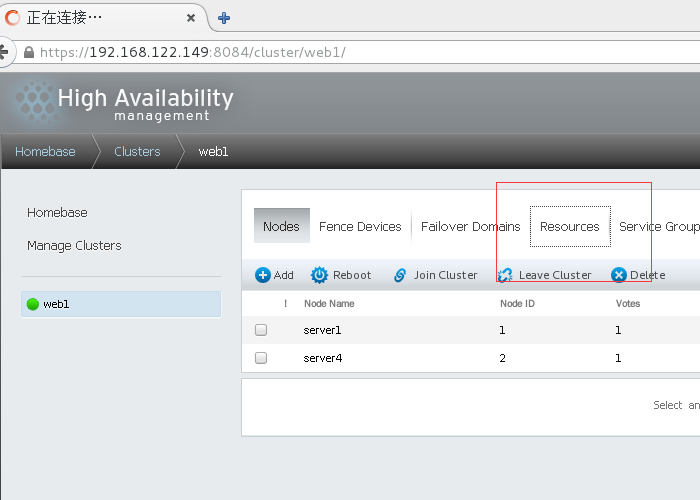The image size is (700, 500).
Task: Sort the table by Node Name header
Action: (x=329, y=304)
